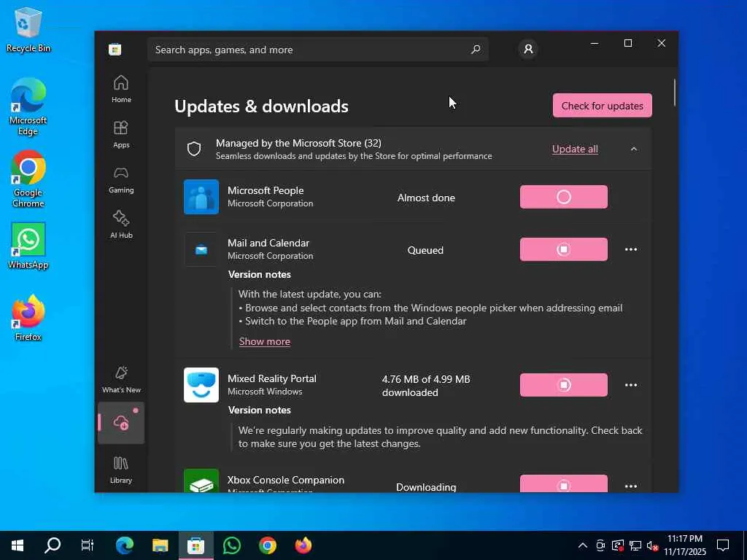Open Edge from the taskbar
The height and width of the screenshot is (560, 747).
pyautogui.click(x=124, y=545)
